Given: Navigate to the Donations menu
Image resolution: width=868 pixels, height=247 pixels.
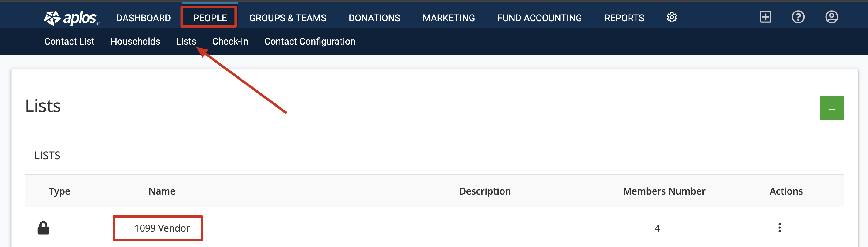Looking at the screenshot, I should pyautogui.click(x=374, y=18).
